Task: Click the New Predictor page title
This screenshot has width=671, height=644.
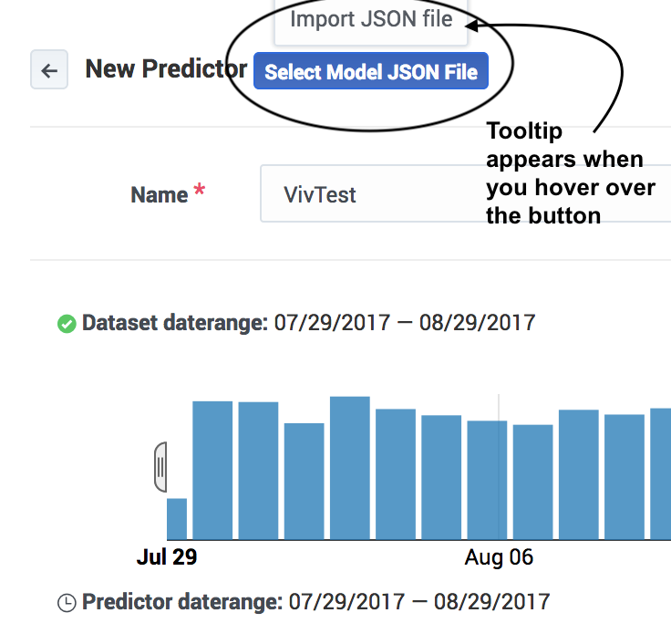Action: (x=166, y=69)
